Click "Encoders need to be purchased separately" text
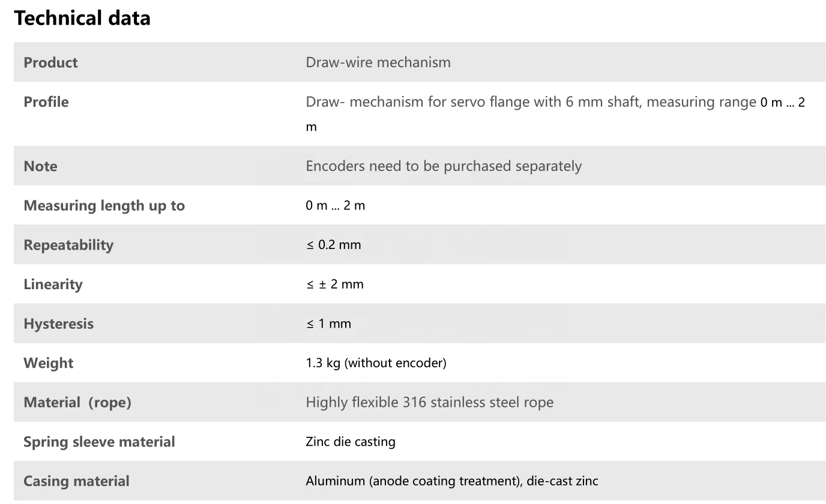The image size is (826, 504). [444, 166]
